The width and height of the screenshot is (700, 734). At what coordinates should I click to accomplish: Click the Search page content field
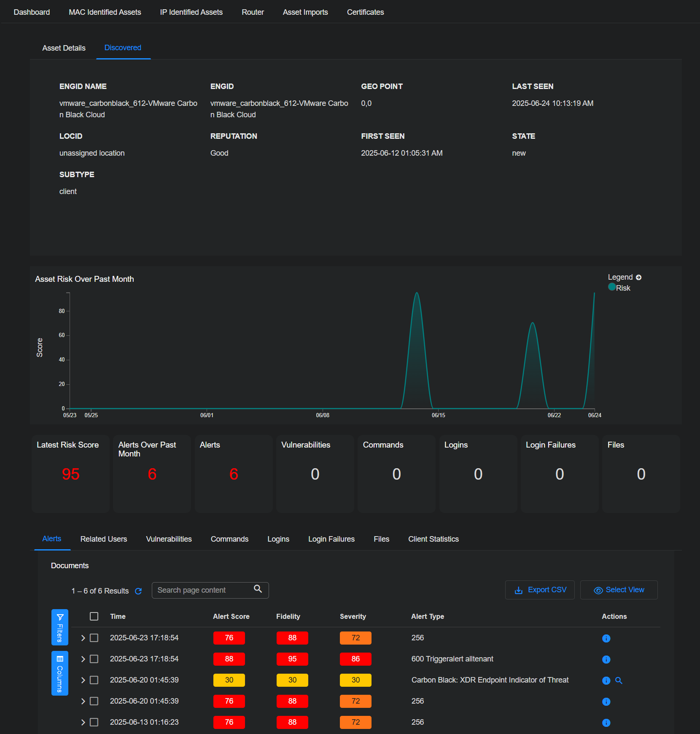coord(202,590)
